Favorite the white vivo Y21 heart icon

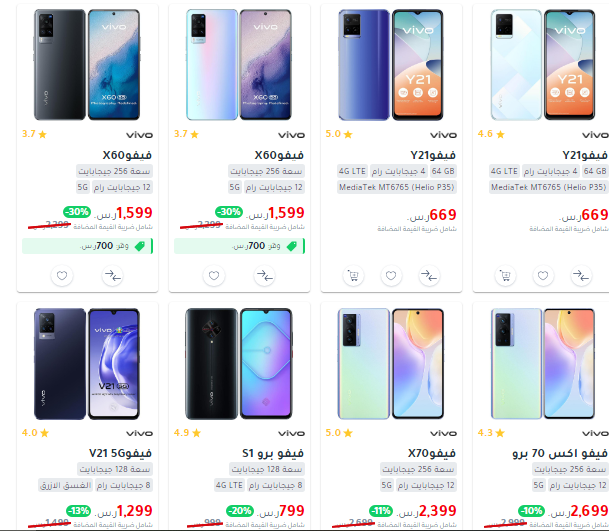point(543,275)
